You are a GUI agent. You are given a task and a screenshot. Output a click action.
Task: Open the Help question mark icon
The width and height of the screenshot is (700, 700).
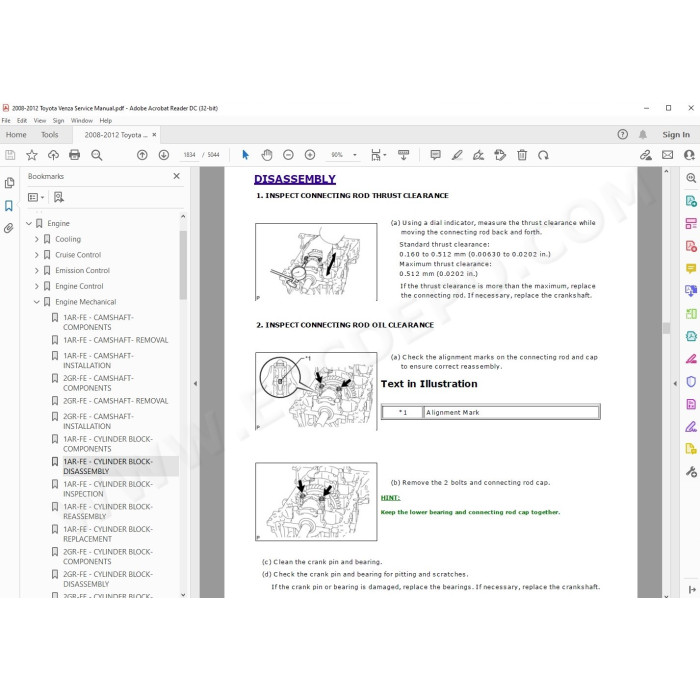click(622, 134)
